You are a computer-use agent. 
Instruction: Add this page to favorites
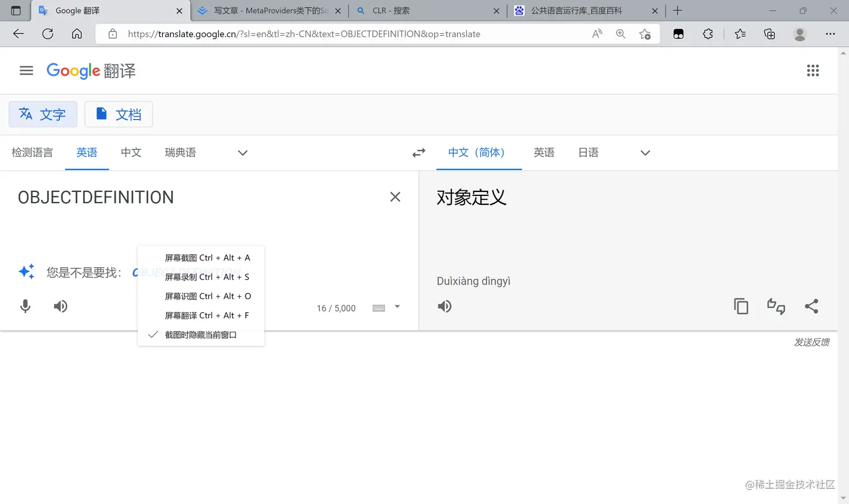[645, 34]
